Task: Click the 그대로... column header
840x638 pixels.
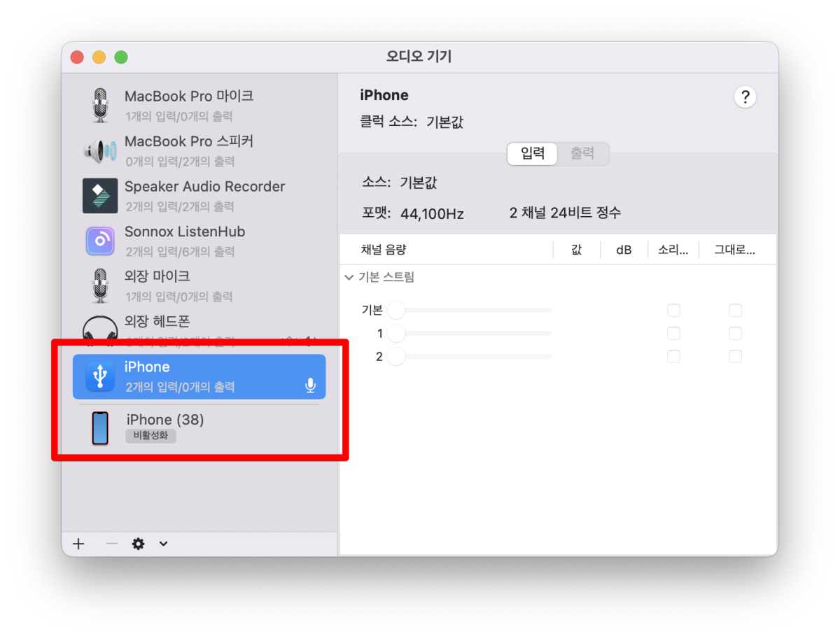Action: coord(735,250)
